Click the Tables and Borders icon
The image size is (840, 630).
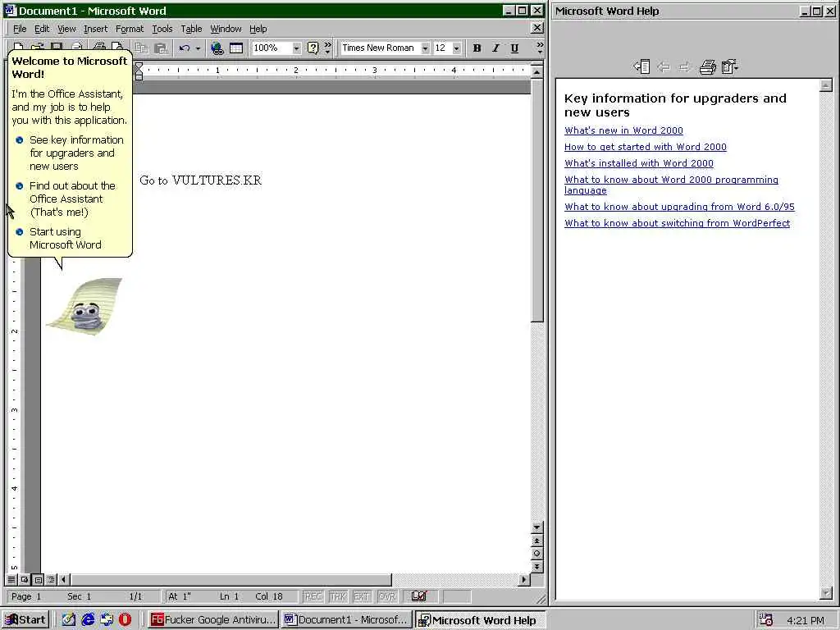coord(236,48)
